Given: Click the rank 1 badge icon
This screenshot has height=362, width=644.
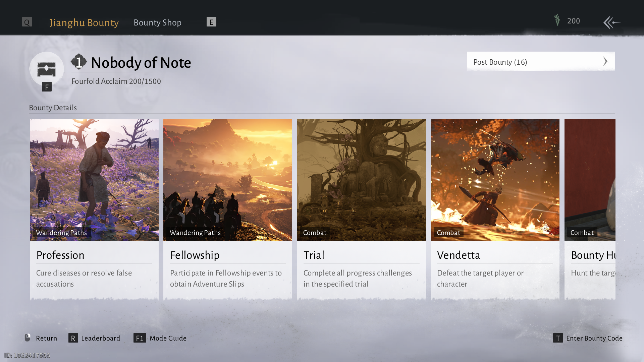Looking at the screenshot, I should tap(79, 62).
